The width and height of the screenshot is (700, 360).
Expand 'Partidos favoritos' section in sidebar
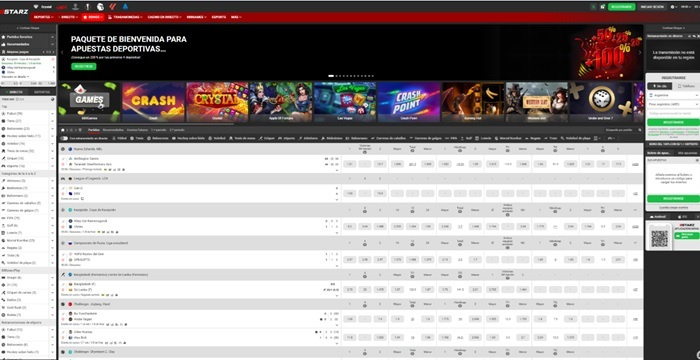[28, 37]
